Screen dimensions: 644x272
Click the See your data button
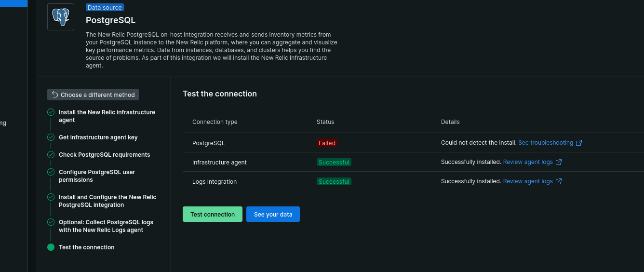point(273,214)
